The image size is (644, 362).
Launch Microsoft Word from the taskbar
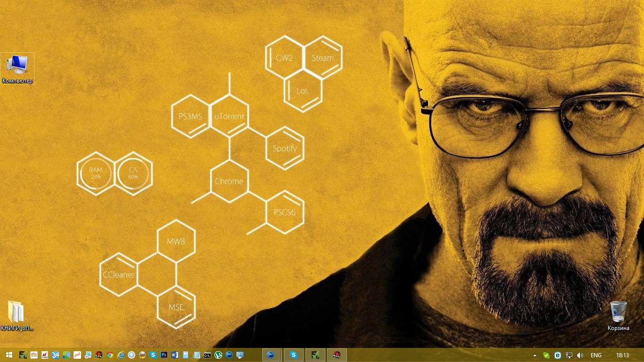(x=175, y=355)
